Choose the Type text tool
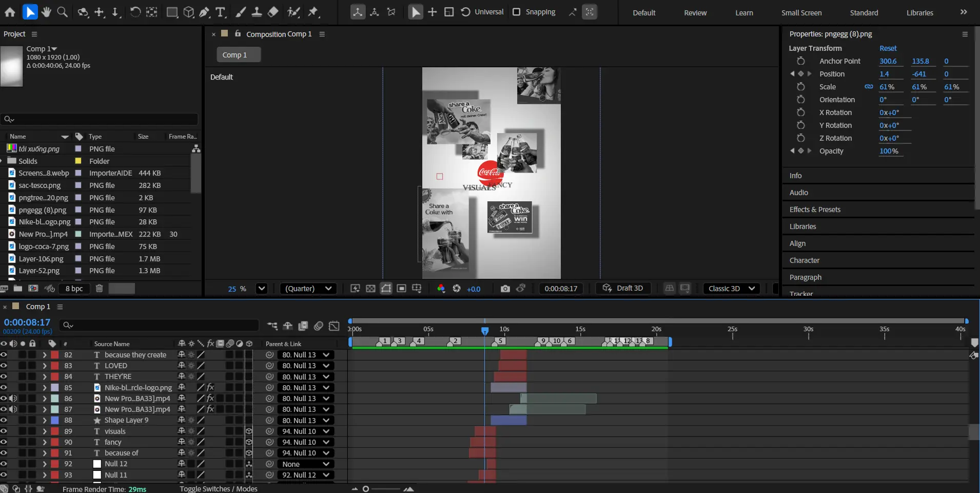This screenshot has width=980, height=493. [x=220, y=12]
